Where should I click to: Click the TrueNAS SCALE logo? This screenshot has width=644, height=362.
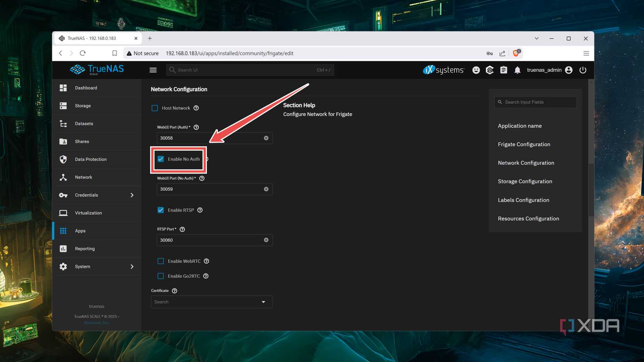97,70
